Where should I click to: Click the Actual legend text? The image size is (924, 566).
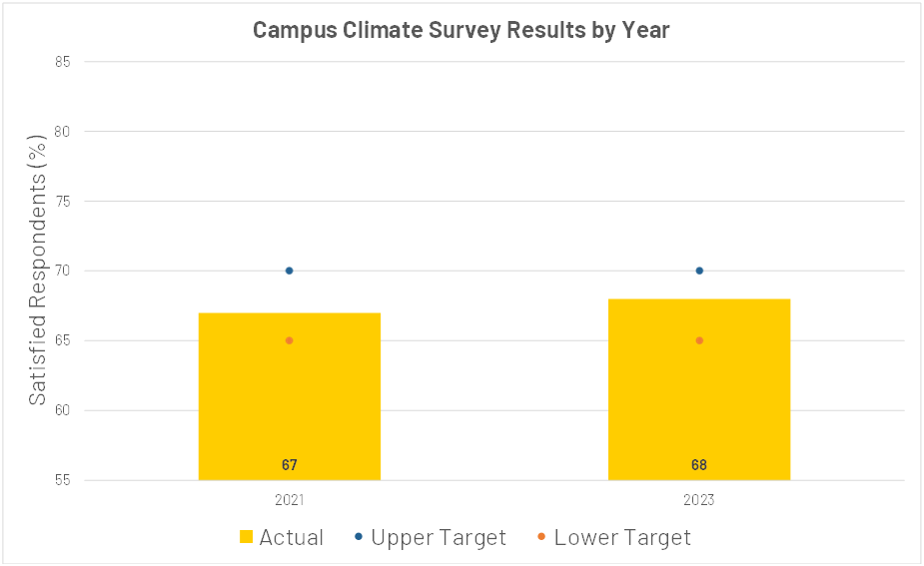(x=291, y=537)
